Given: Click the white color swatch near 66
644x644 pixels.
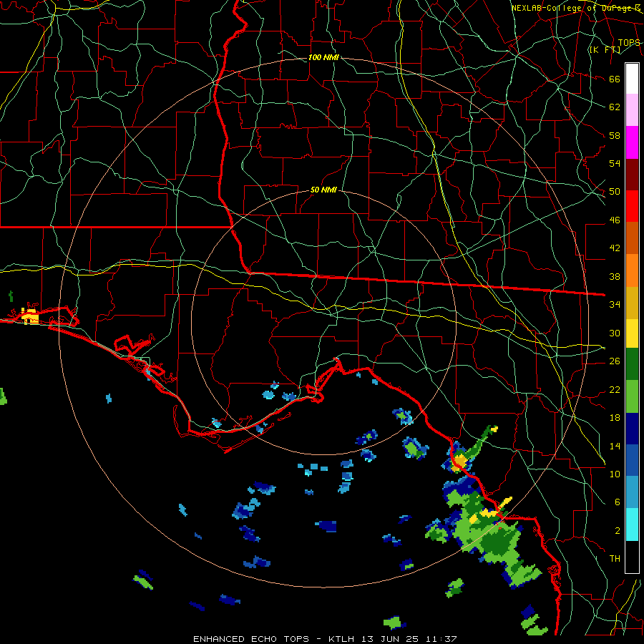Looking at the screenshot, I should click(x=632, y=79).
